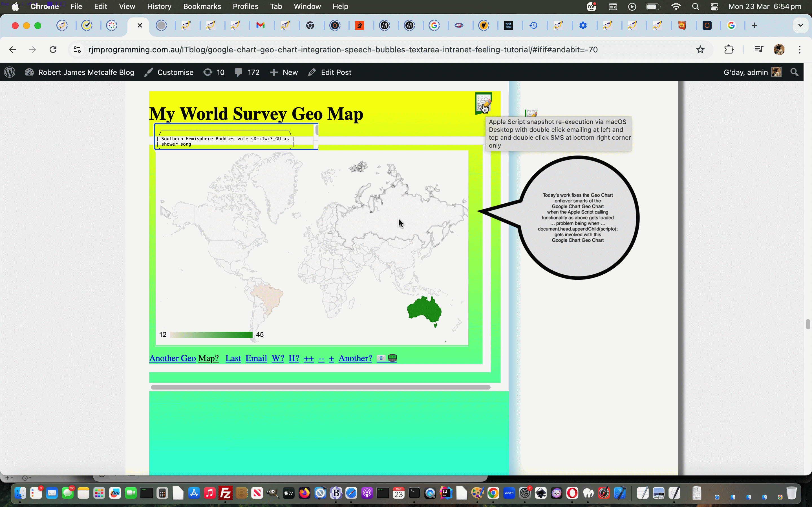812x507 pixels.
Task: Open the Bookmarks menu in the menu bar
Action: (x=202, y=6)
